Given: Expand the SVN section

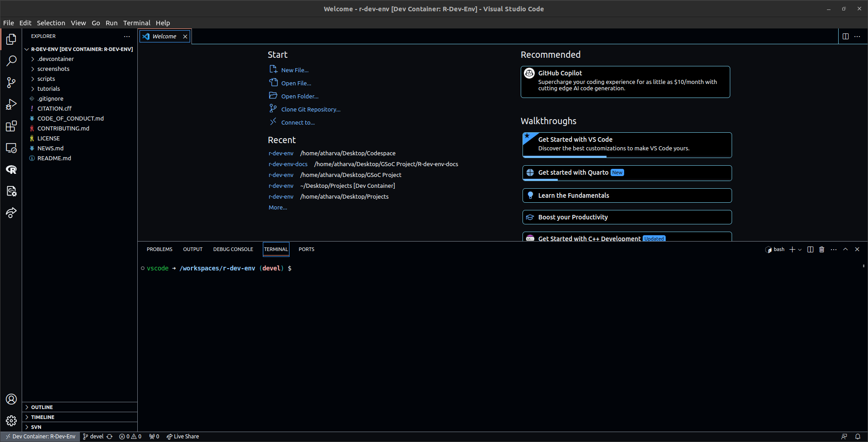Looking at the screenshot, I should (x=79, y=427).
